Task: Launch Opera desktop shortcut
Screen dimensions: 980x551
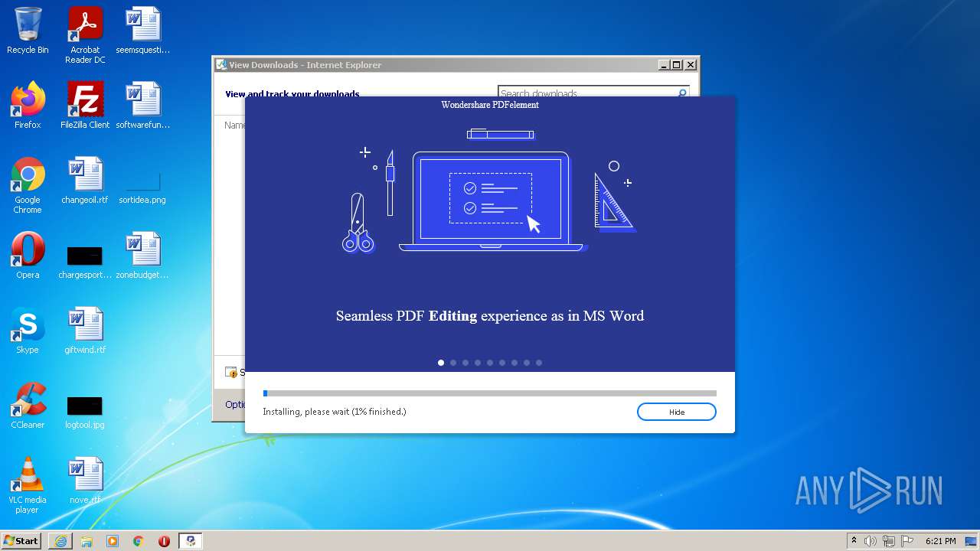Action: click(x=28, y=256)
